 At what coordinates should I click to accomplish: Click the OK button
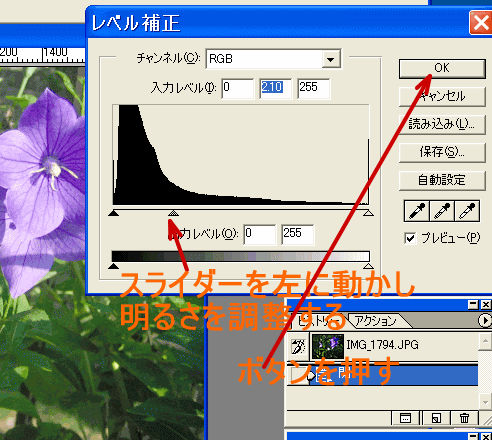pyautogui.click(x=442, y=68)
